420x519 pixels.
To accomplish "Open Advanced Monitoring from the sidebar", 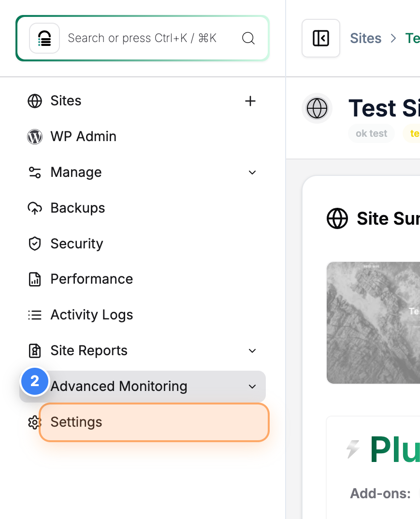I will click(118, 386).
